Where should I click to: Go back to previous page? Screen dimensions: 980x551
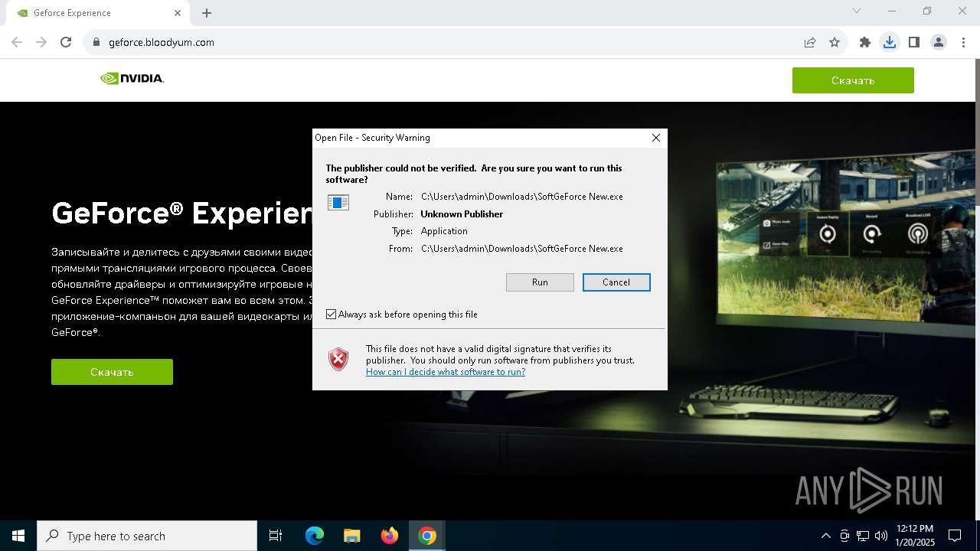click(17, 43)
